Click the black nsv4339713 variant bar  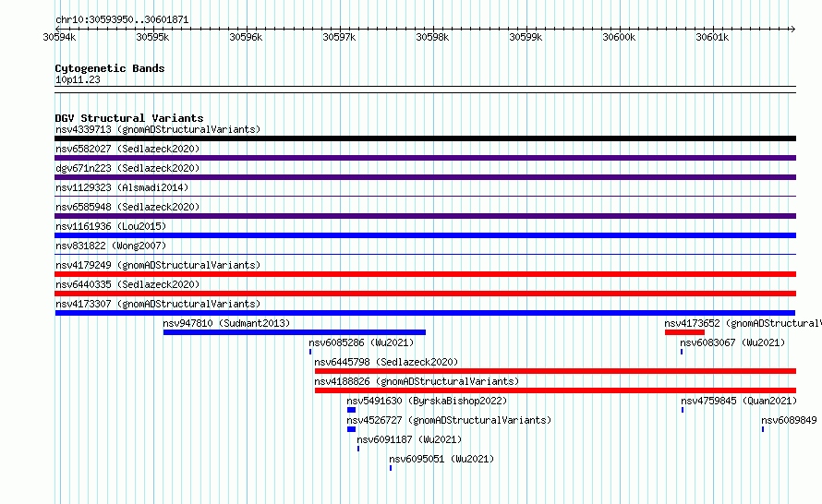pyautogui.click(x=425, y=138)
